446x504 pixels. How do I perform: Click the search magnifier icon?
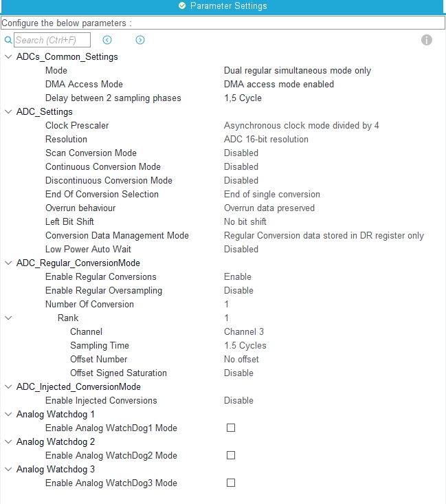[8, 40]
